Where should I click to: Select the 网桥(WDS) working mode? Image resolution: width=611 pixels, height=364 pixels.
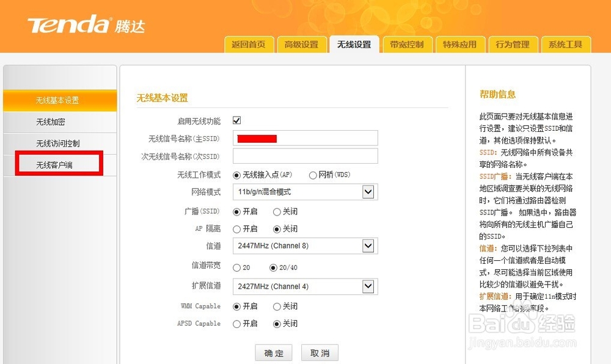tap(313, 174)
